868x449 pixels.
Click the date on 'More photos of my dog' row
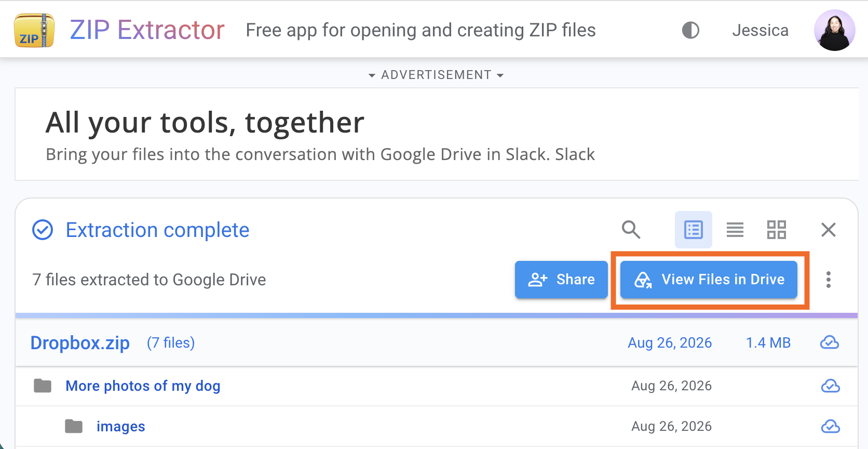point(672,386)
